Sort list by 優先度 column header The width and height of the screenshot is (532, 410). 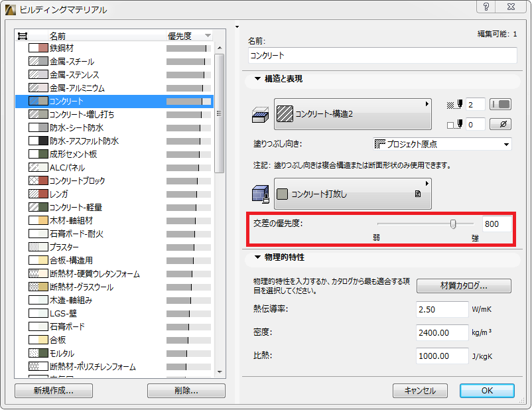(x=189, y=36)
